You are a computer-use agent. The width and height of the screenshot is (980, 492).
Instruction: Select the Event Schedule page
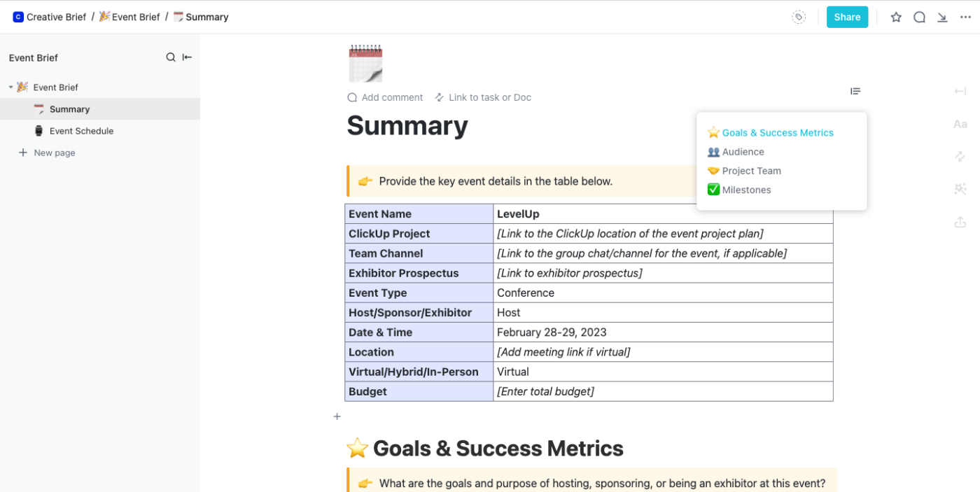pos(81,131)
